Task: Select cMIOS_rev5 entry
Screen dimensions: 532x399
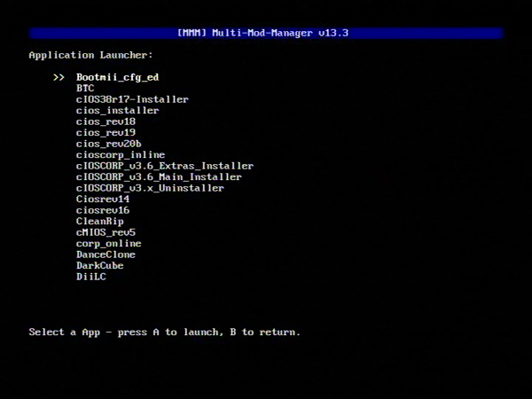Action: (x=106, y=232)
